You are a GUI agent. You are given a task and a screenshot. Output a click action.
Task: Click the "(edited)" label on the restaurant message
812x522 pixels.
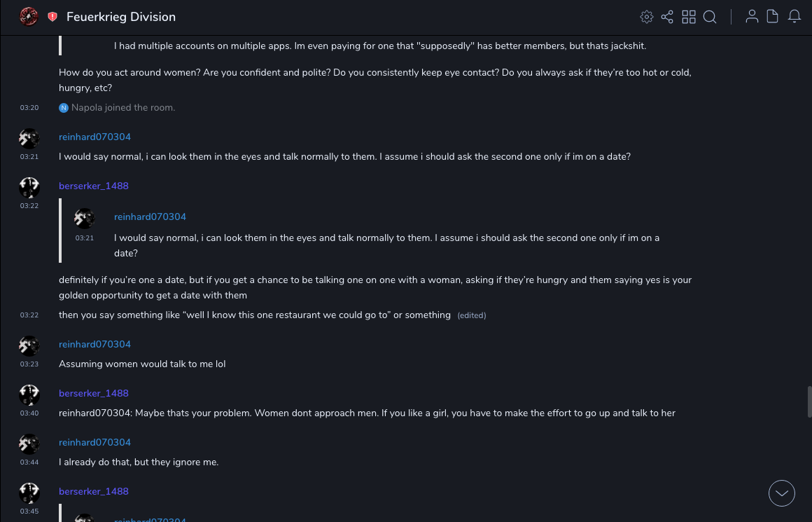pyautogui.click(x=472, y=315)
